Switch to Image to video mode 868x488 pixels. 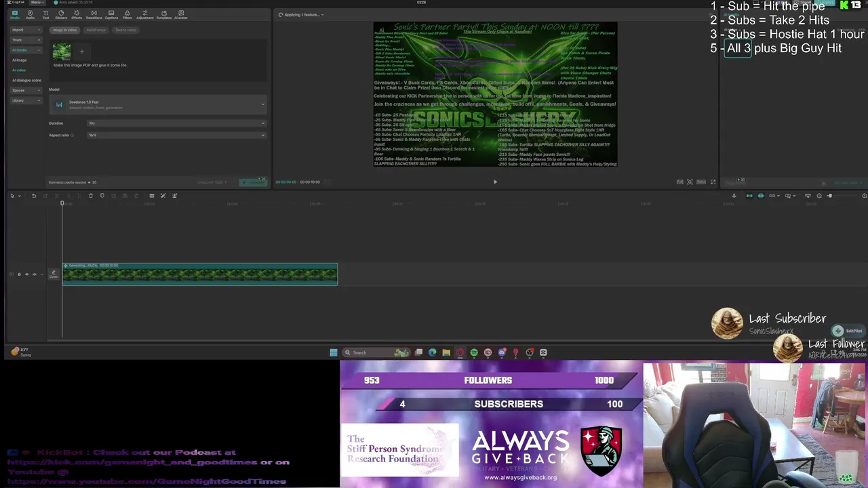[65, 30]
